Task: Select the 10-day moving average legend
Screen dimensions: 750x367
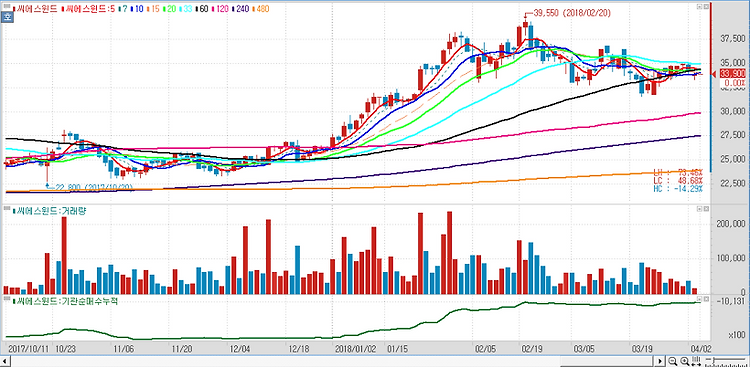Action: (x=137, y=9)
